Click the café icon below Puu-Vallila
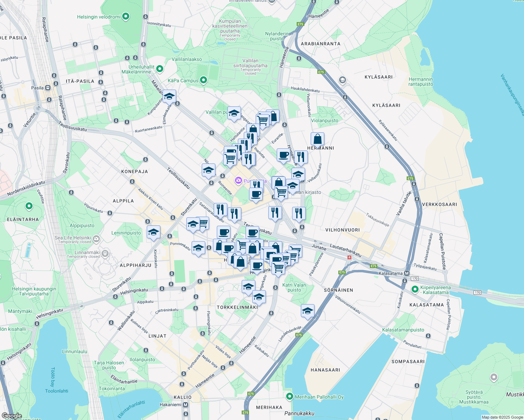The width and height of the screenshot is (524, 420). click(256, 194)
